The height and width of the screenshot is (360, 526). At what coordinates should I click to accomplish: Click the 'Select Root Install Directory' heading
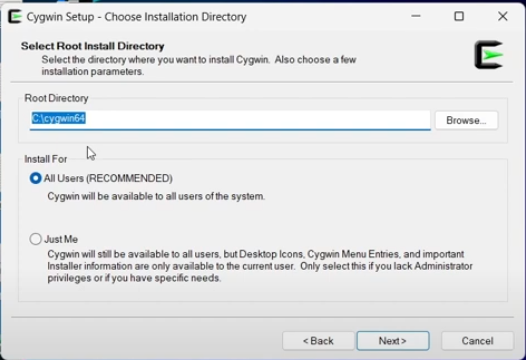click(93, 46)
